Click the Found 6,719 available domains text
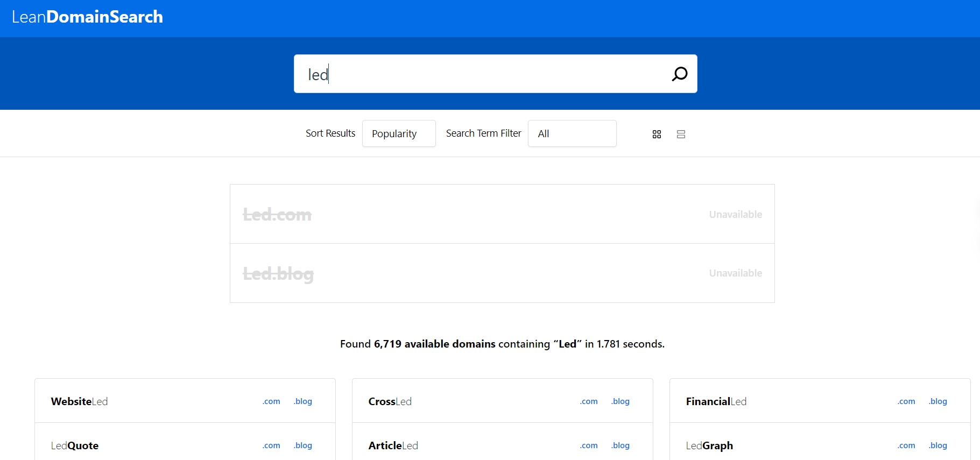 pyautogui.click(x=502, y=344)
